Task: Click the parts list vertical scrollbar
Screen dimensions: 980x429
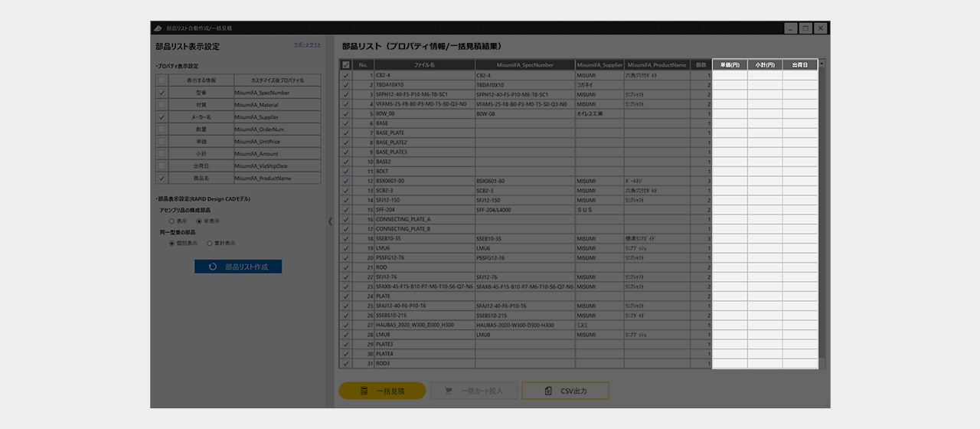Action: pyautogui.click(x=822, y=215)
